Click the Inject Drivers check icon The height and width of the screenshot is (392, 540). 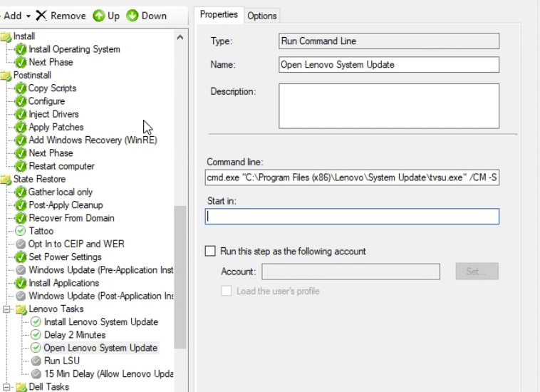point(21,114)
